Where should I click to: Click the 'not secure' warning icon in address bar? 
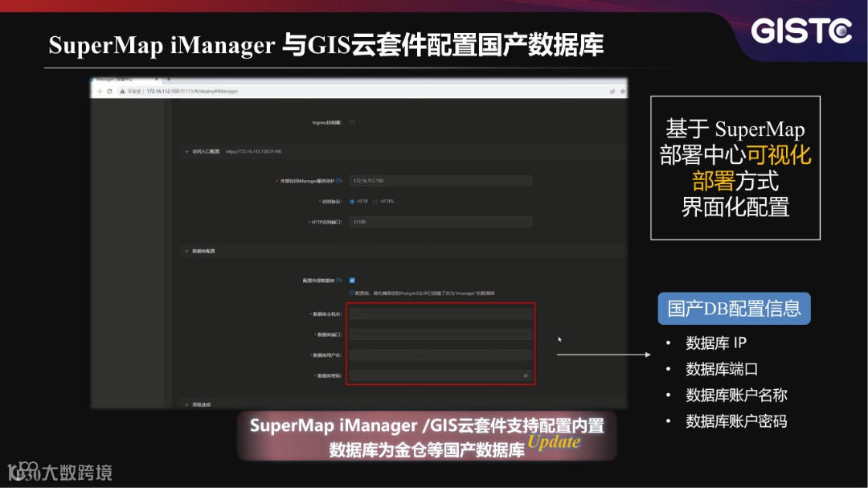pos(122,92)
